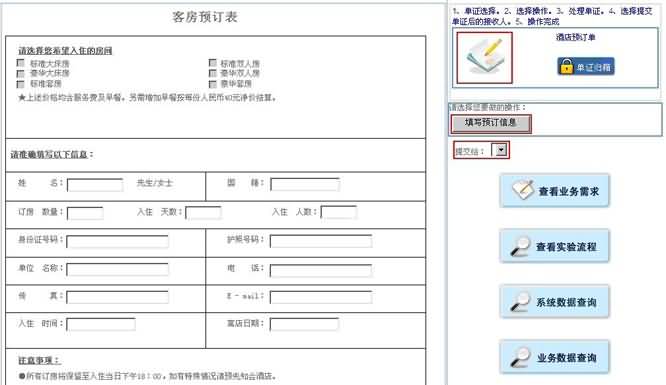Image resolution: width=666 pixels, height=385 pixels.
Task: Click the 入住人数 input box
Action: click(339, 212)
